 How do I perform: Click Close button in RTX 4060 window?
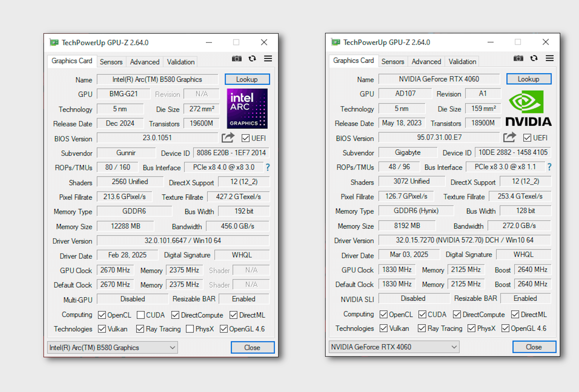click(534, 347)
